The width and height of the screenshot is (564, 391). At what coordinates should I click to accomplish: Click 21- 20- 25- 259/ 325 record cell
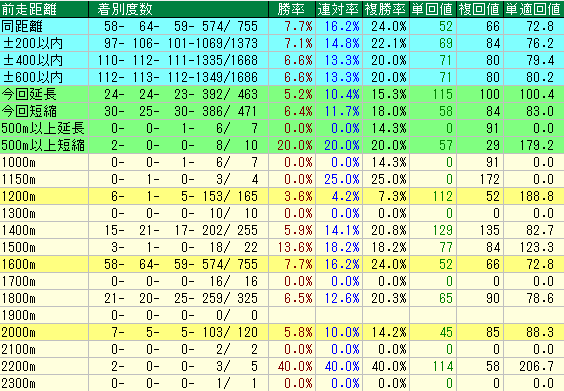tap(181, 298)
